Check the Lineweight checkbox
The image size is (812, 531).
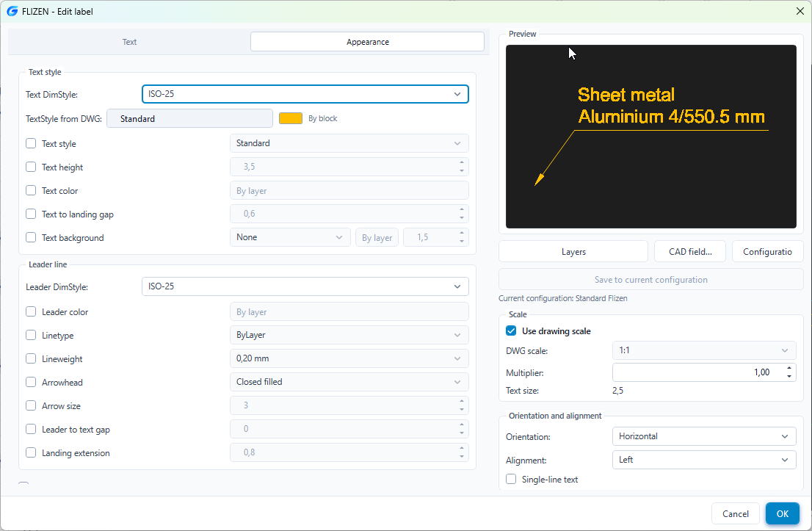click(x=31, y=358)
